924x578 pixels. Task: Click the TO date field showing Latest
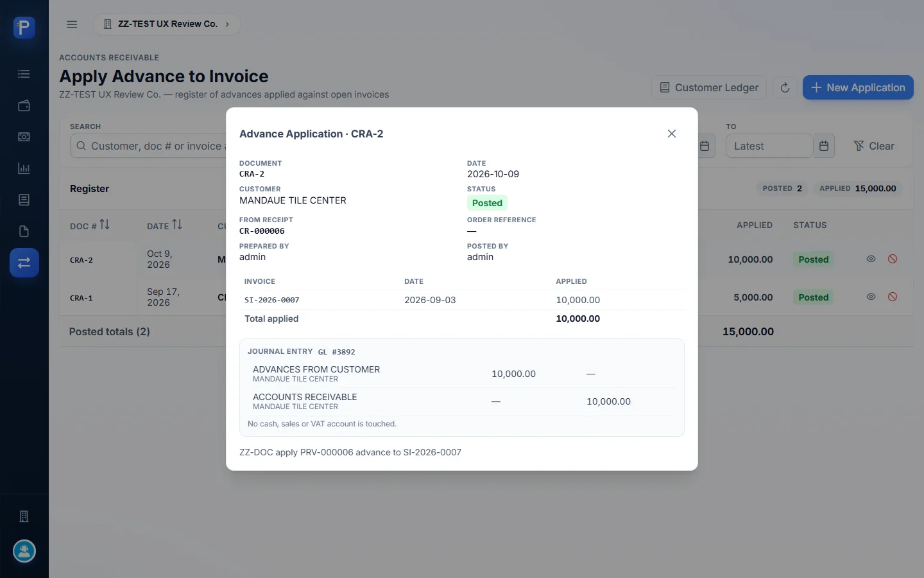(x=769, y=146)
